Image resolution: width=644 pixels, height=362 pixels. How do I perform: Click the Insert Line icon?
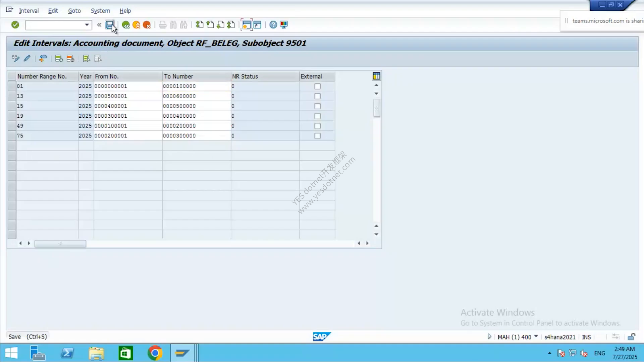pyautogui.click(x=59, y=59)
